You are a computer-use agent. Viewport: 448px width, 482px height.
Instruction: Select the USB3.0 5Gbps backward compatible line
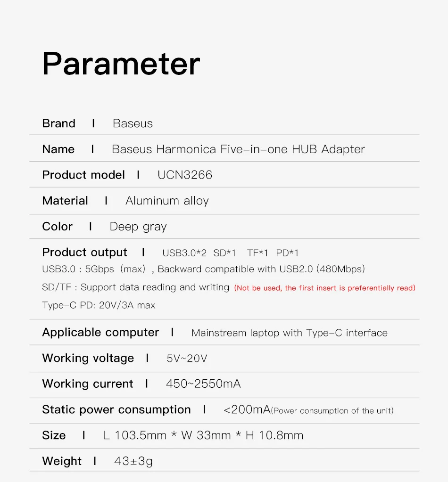click(203, 269)
